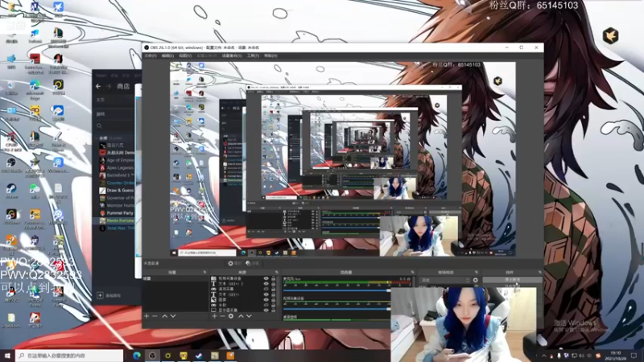Screen dimensions: 644x362
Task: Select Draw & Guess in Steam list
Action: point(116,191)
